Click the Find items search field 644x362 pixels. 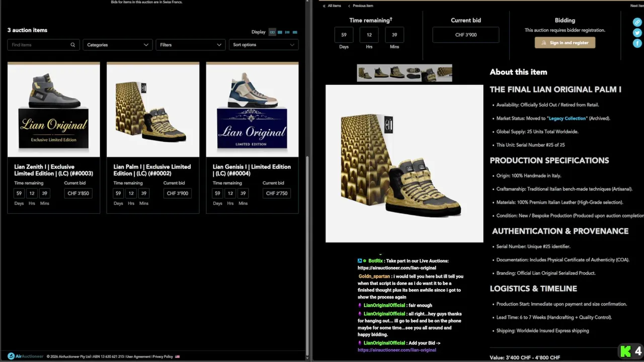point(43,45)
